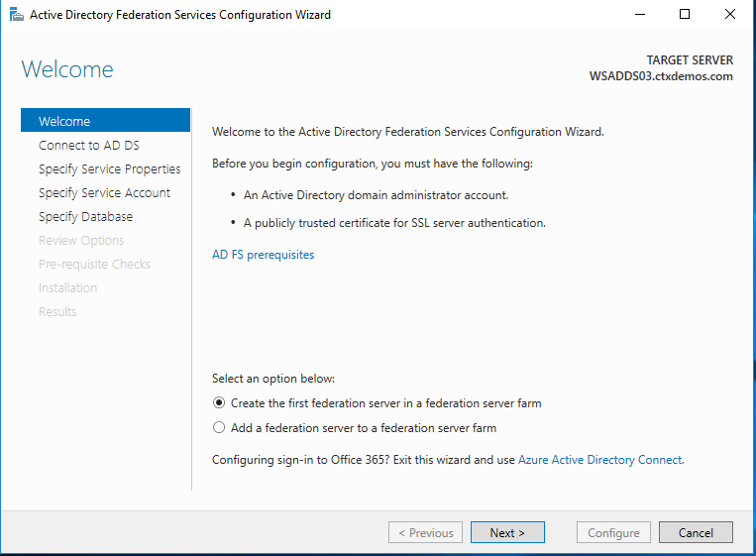The image size is (756, 556).
Task: Click the Previous button
Action: (x=426, y=532)
